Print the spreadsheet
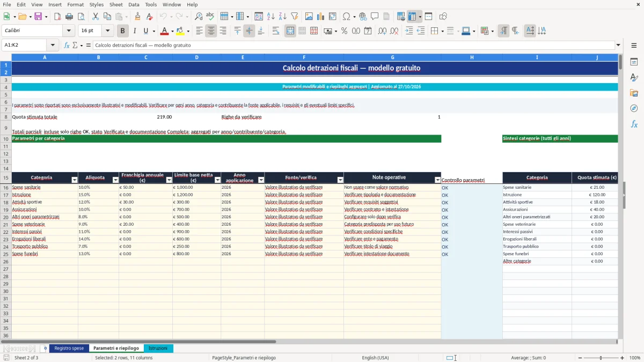644x362 pixels. point(69,17)
